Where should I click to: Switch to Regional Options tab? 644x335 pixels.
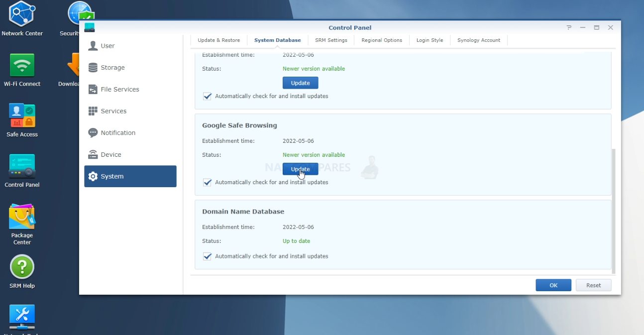382,40
